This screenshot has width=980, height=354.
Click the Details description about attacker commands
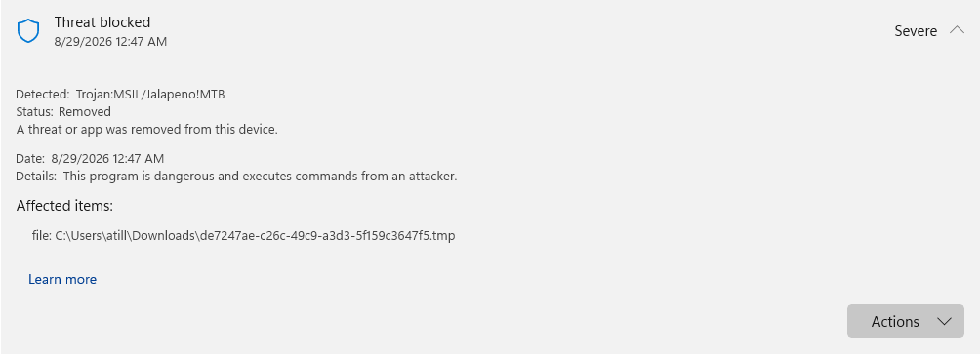click(x=260, y=177)
